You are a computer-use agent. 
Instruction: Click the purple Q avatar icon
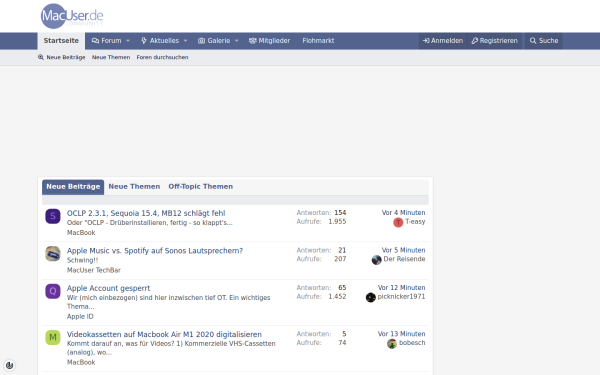tap(53, 291)
